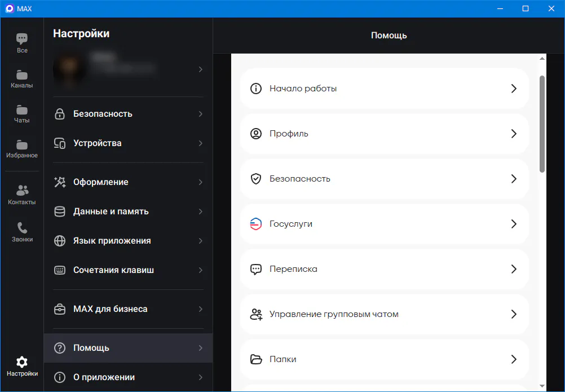Open chevron on Папки card
The image size is (565, 392).
pyautogui.click(x=514, y=359)
